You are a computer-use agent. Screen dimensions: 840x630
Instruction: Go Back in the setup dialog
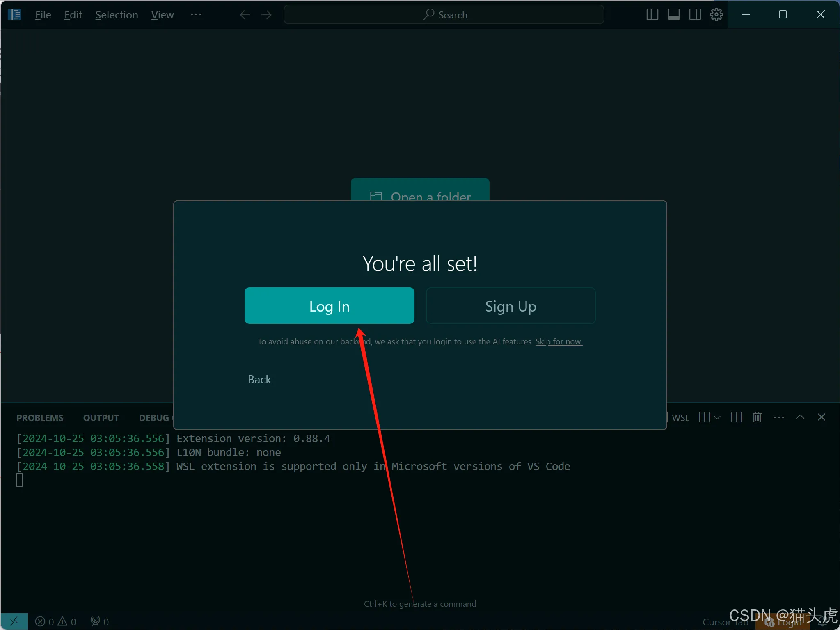259,379
